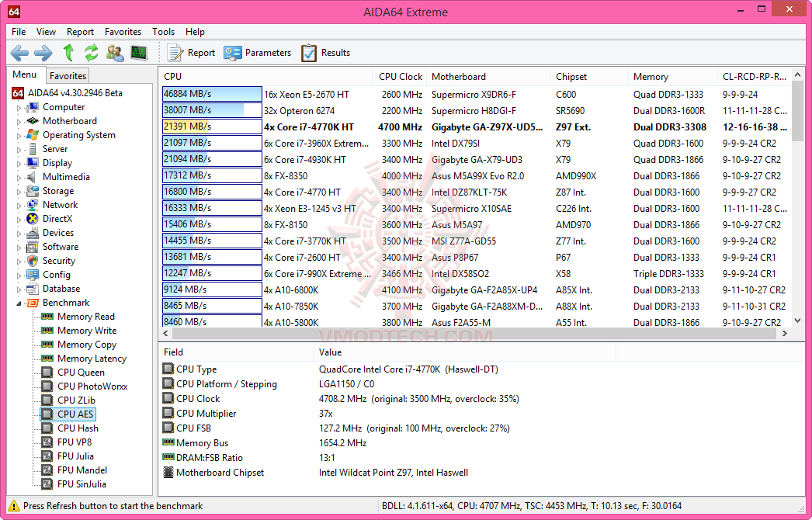Click the Field column header

click(x=236, y=352)
